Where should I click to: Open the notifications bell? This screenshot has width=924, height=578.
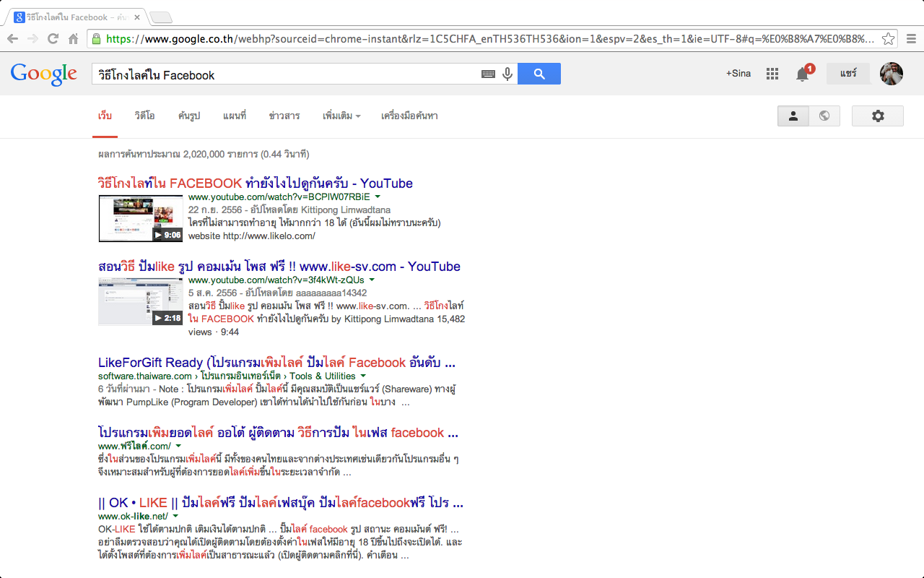point(803,74)
